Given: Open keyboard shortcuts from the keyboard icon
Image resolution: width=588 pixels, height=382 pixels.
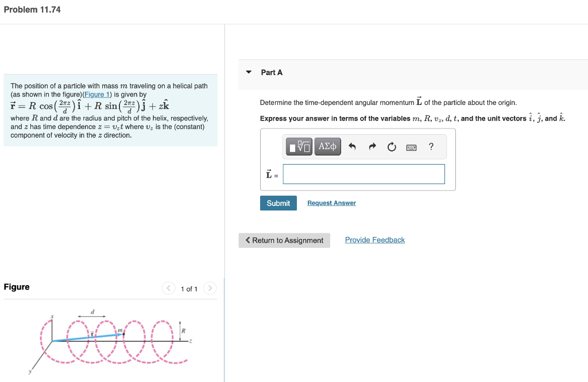Looking at the screenshot, I should coord(411,146).
